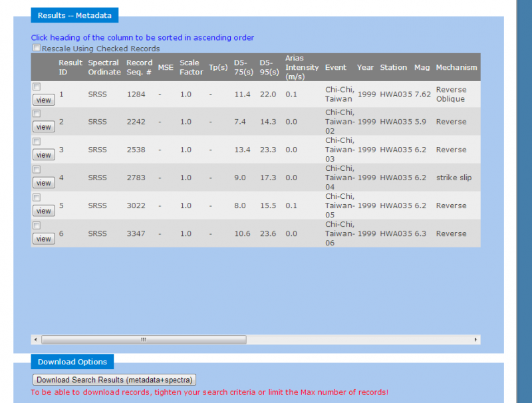Select the record number 2242 cell
532x403 pixels.
point(136,122)
